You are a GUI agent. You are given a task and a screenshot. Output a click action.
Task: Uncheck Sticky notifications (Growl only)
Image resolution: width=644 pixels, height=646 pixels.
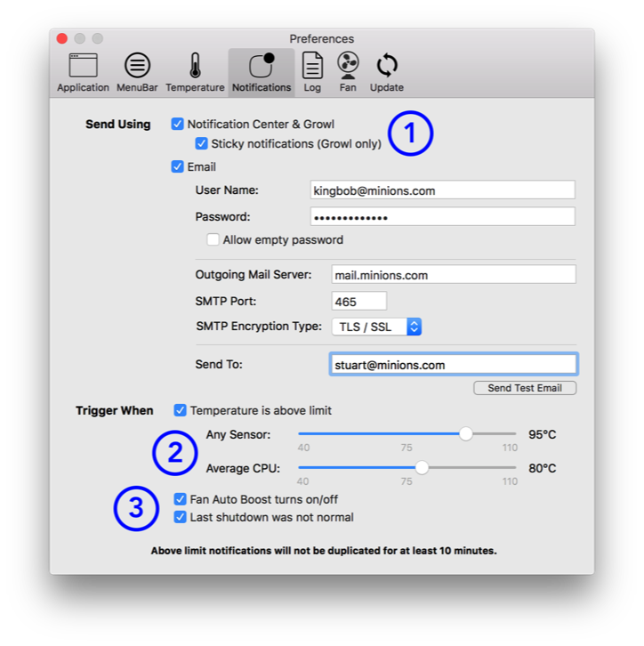point(201,143)
